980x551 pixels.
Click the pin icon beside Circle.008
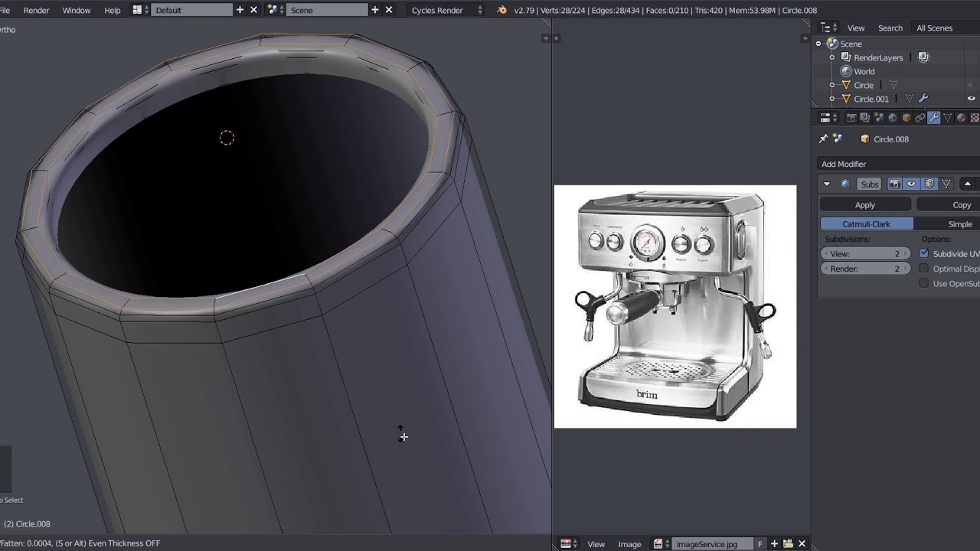[x=824, y=139]
